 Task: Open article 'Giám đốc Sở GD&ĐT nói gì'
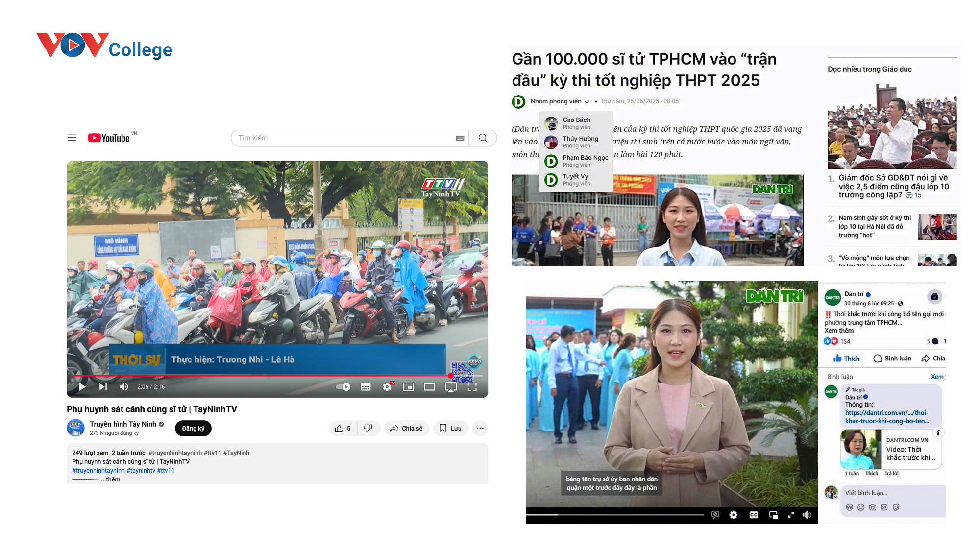(x=894, y=186)
